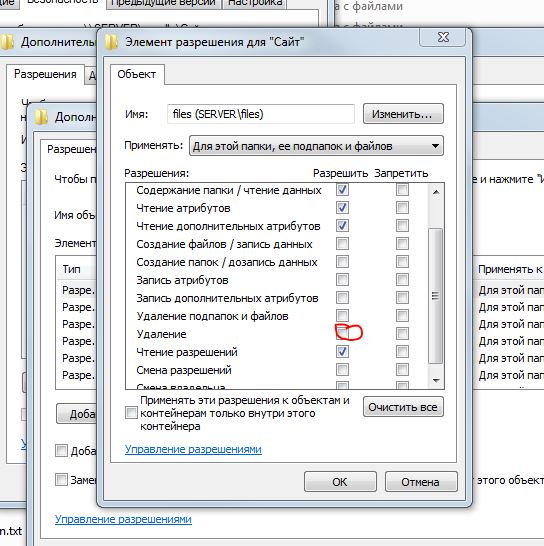Allow "Создание файлов / запись данных"
The height and width of the screenshot is (546, 544).
pyautogui.click(x=342, y=244)
